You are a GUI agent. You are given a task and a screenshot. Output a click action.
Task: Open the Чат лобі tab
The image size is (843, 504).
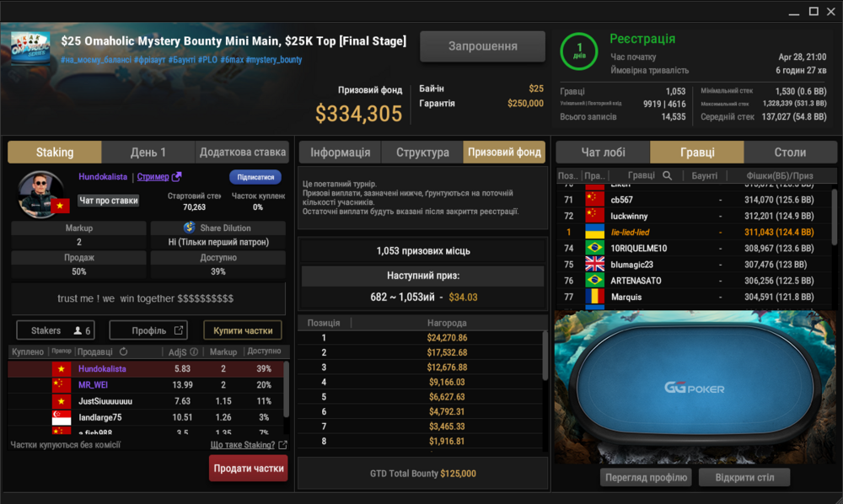click(x=603, y=152)
